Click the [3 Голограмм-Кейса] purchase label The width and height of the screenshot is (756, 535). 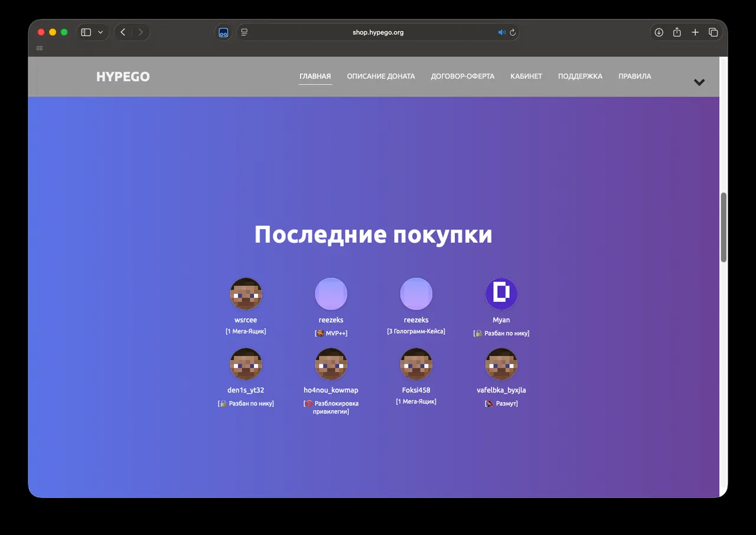[416, 332]
